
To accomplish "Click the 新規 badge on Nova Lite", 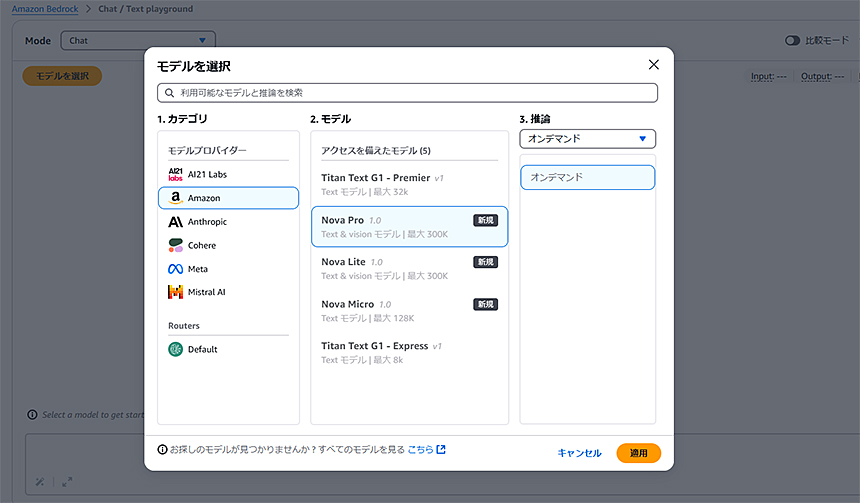I will tap(485, 262).
